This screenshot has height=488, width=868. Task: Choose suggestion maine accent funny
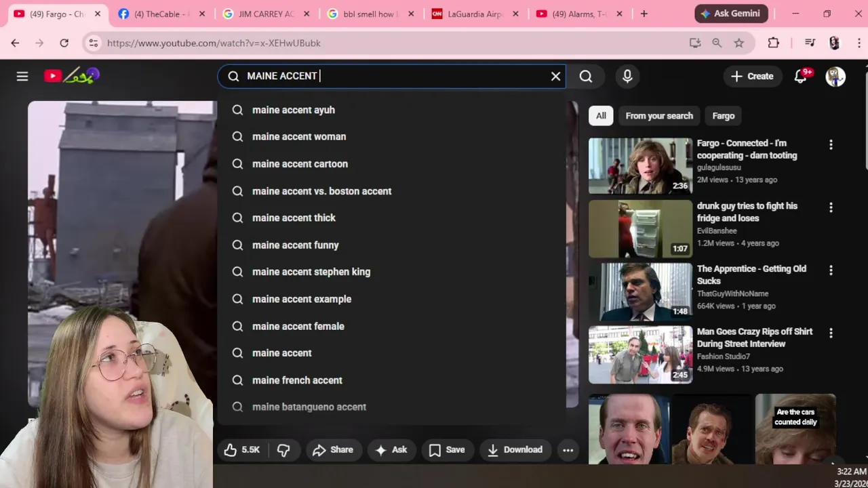[391, 245]
